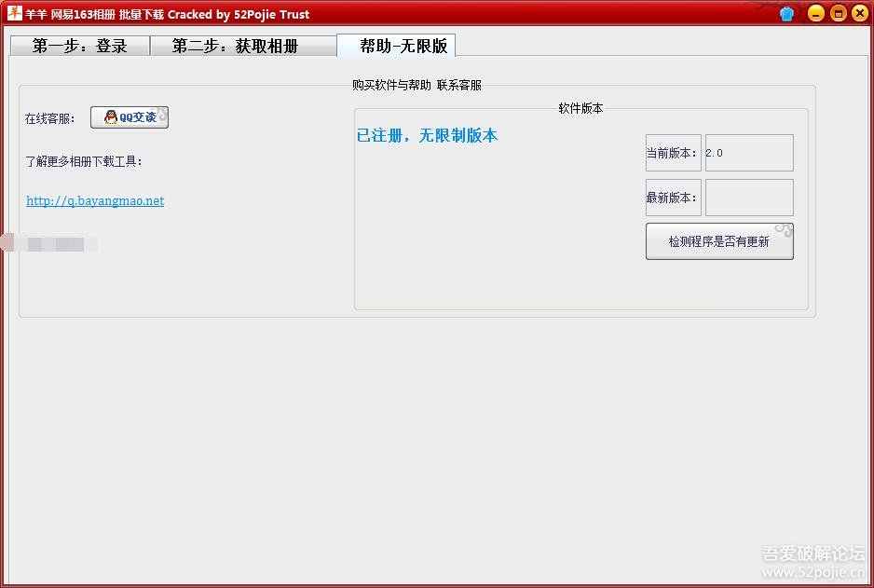Select the 帮助-无限版 tab
The image size is (874, 588).
tap(396, 45)
